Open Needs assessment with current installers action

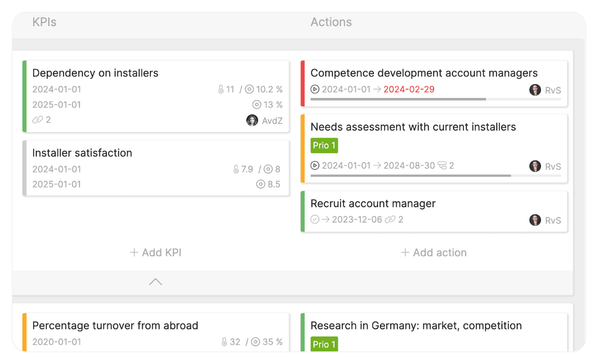pyautogui.click(x=434, y=148)
